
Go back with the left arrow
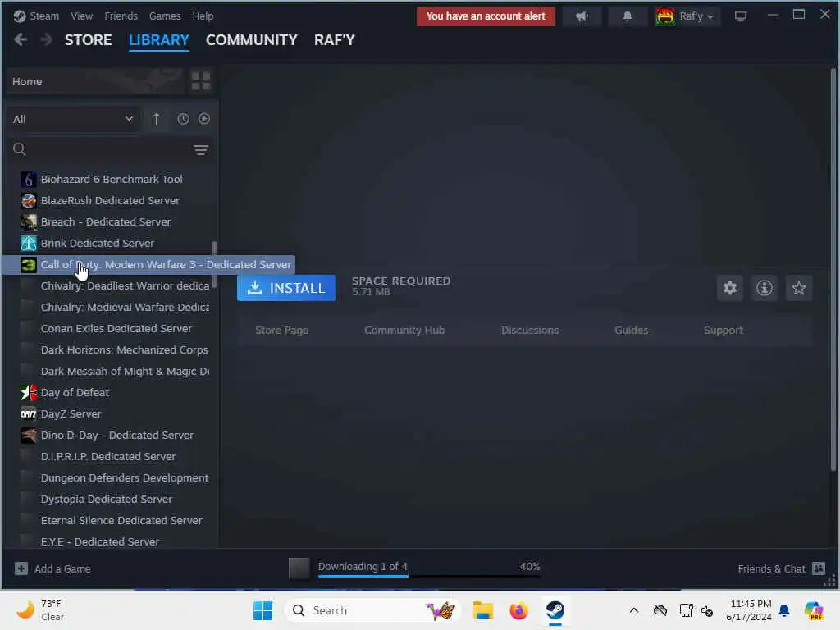pyautogui.click(x=21, y=39)
